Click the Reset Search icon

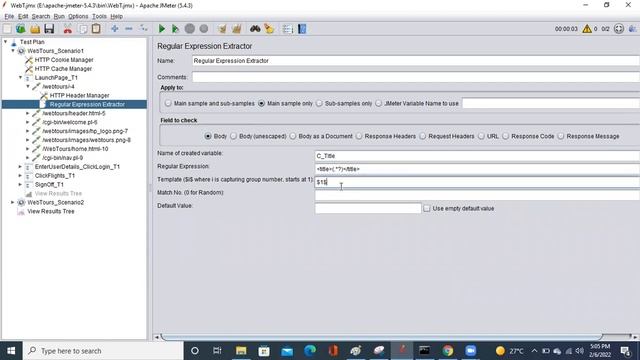[x=269, y=29]
